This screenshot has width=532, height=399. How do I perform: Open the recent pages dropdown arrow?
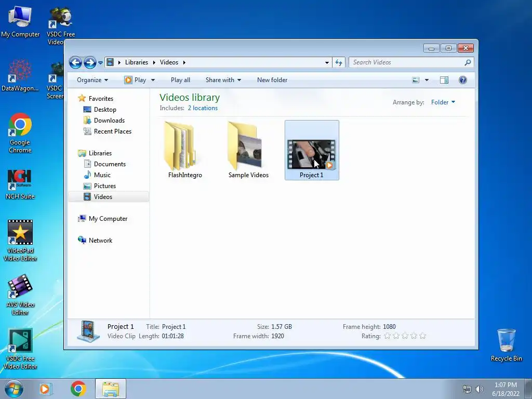click(100, 63)
